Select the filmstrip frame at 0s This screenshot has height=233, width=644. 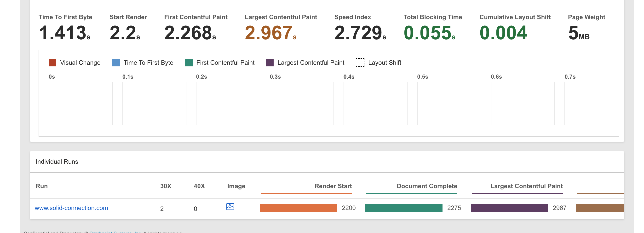(x=80, y=104)
